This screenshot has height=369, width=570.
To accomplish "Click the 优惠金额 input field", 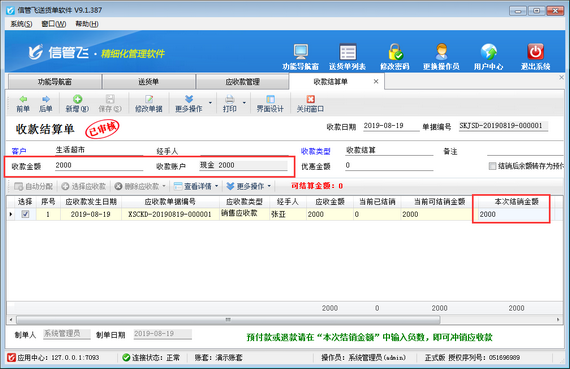I will pyautogui.click(x=389, y=165).
